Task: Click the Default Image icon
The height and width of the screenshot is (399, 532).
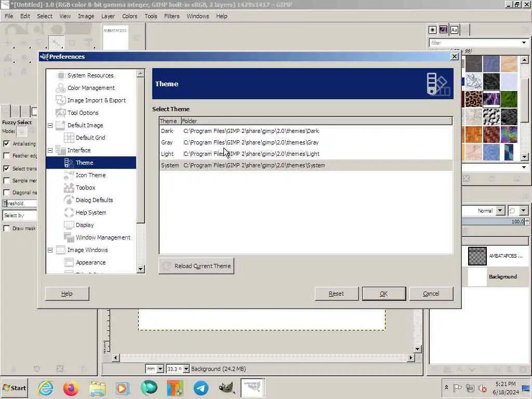Action: (60, 125)
